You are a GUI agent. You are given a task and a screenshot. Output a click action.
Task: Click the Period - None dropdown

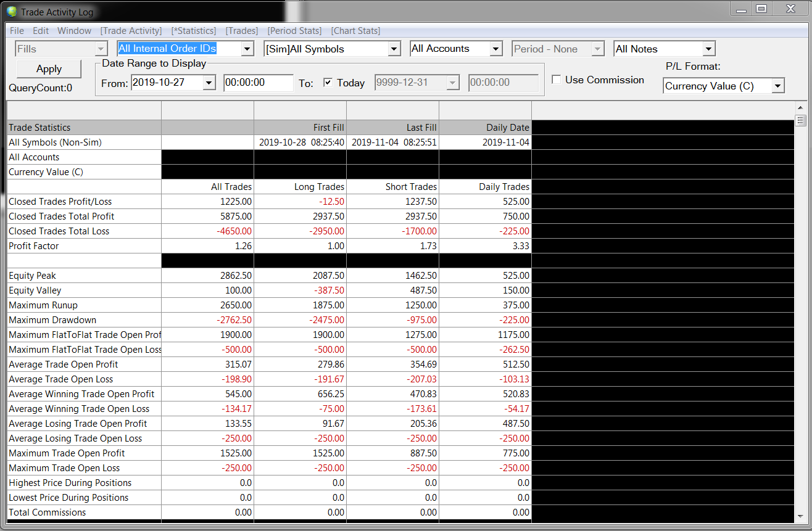click(558, 49)
